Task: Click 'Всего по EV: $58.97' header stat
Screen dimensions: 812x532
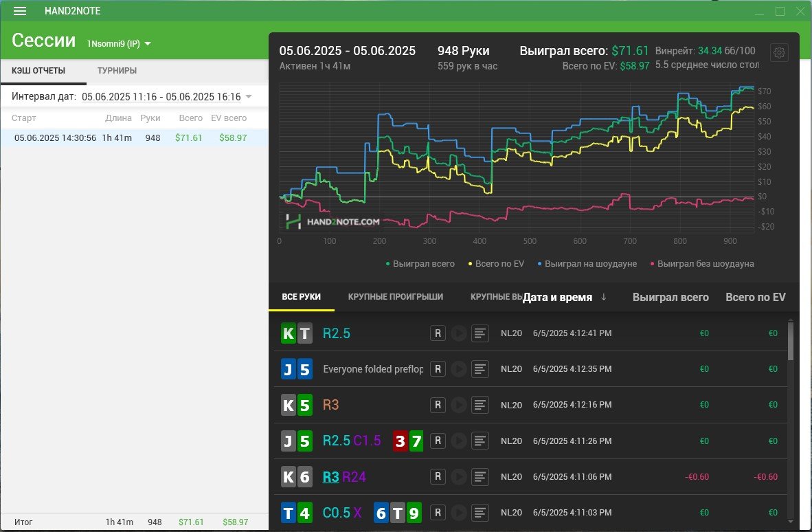Action: (x=606, y=66)
